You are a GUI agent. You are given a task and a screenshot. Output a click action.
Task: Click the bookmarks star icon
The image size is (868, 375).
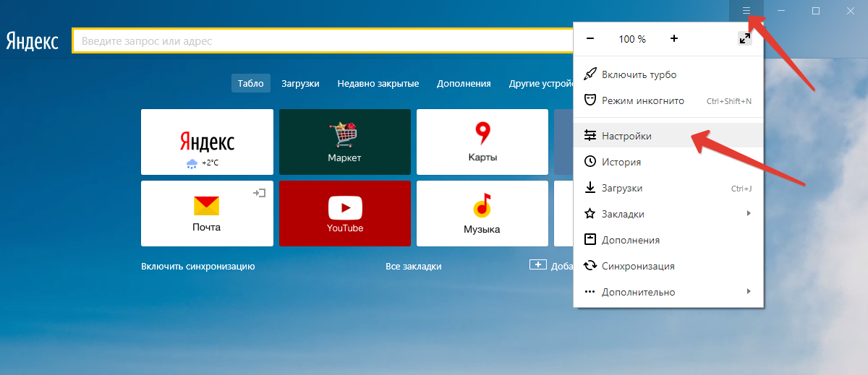[590, 214]
